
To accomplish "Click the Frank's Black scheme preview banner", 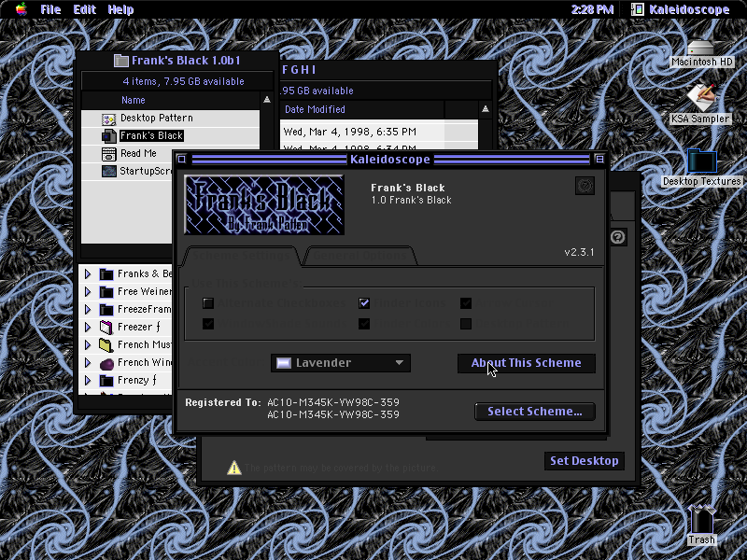I will (264, 204).
